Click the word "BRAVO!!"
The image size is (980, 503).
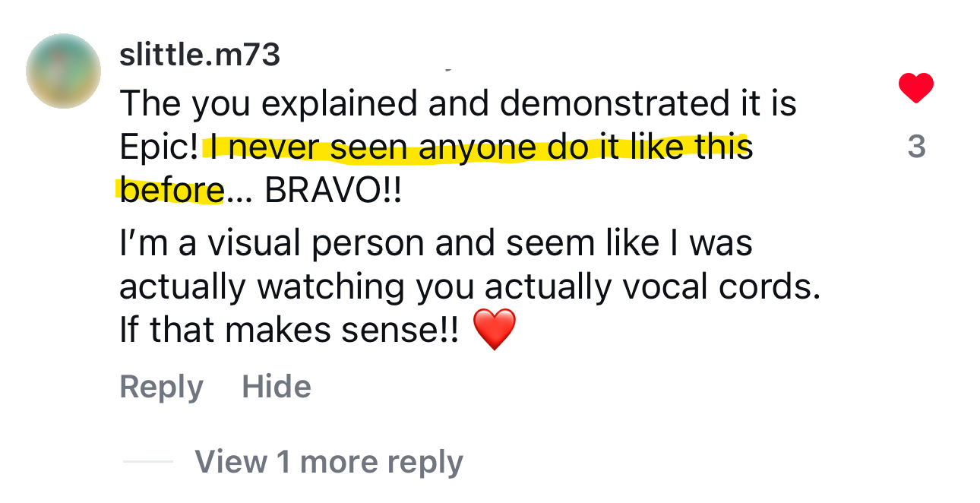[x=333, y=191]
